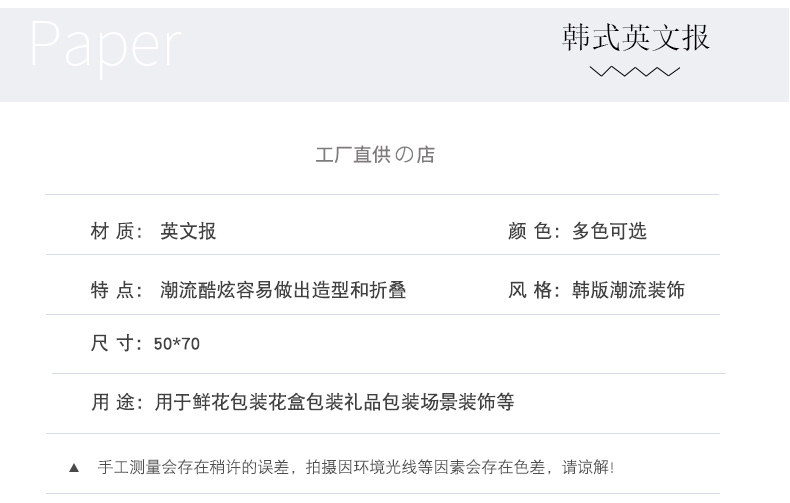Click the zigzag line under 韩式英文报
This screenshot has height=503, width=790.
click(634, 71)
